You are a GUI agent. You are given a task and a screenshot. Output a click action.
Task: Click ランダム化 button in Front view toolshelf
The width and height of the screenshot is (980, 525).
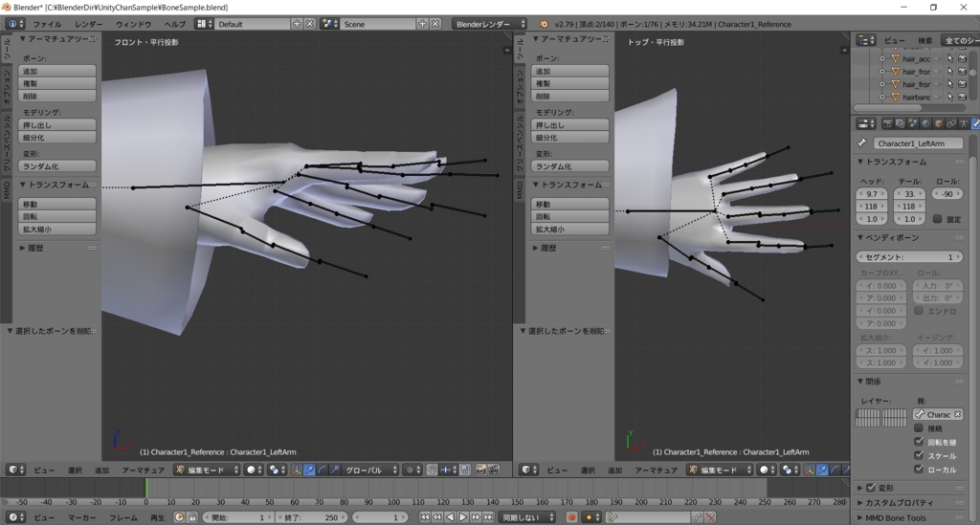click(x=56, y=166)
